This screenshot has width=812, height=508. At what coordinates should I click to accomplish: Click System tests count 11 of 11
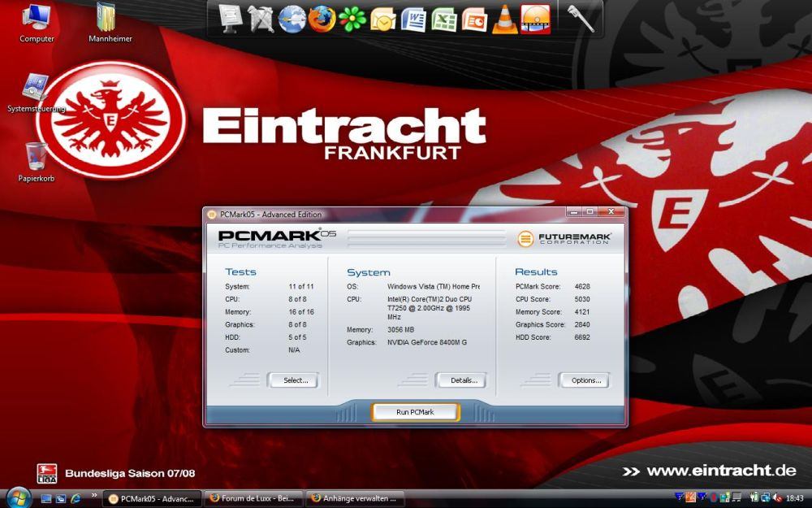[x=301, y=286]
